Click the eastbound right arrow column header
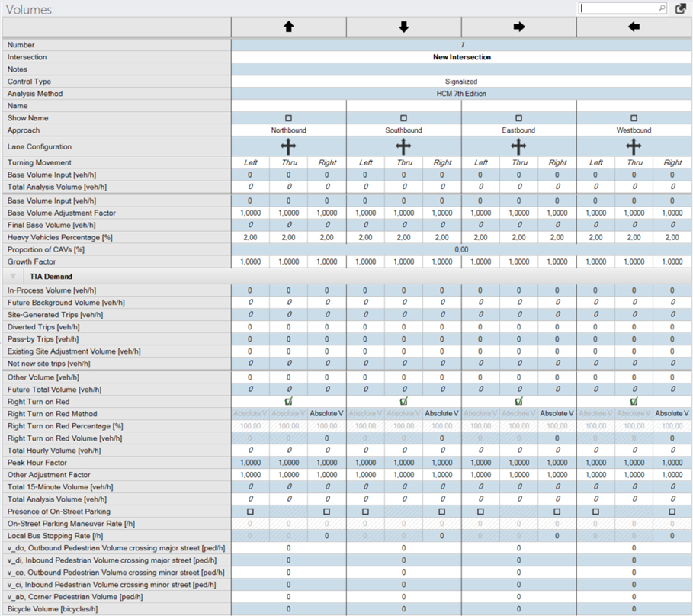 coord(518,27)
